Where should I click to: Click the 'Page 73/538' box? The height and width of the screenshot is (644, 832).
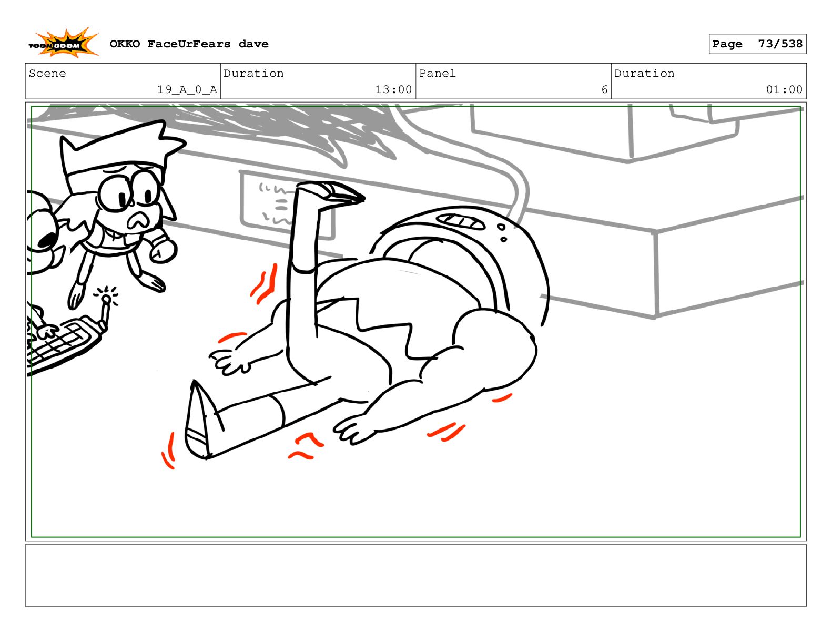click(757, 44)
